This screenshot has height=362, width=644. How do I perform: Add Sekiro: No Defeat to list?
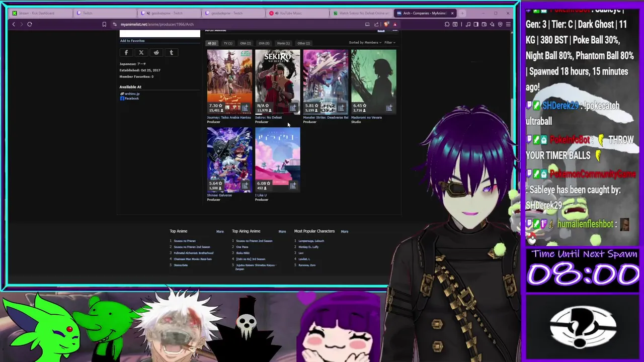(x=293, y=108)
